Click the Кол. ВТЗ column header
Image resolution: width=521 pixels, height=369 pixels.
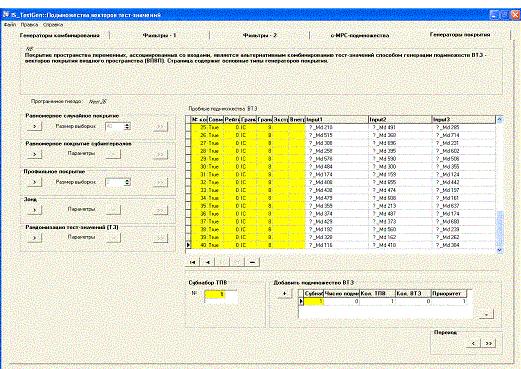[x=413, y=293]
